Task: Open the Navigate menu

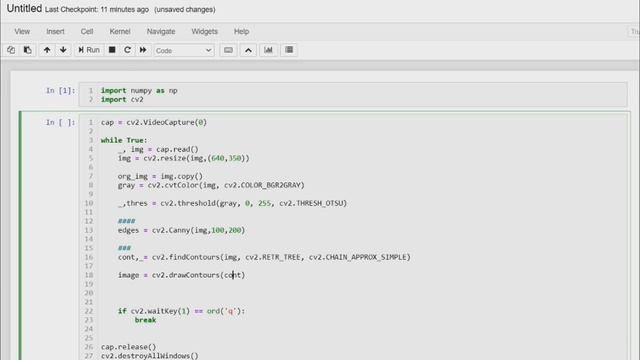Action: tap(161, 31)
